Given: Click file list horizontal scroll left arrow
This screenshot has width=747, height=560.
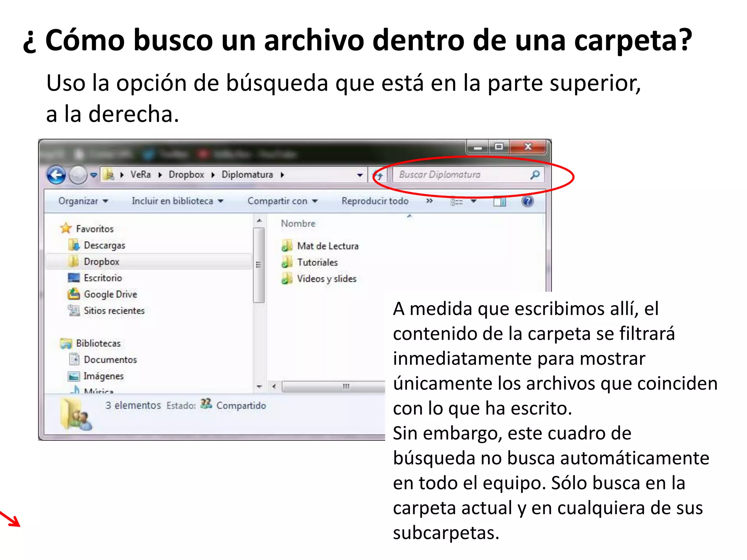Looking at the screenshot, I should click(x=274, y=386).
